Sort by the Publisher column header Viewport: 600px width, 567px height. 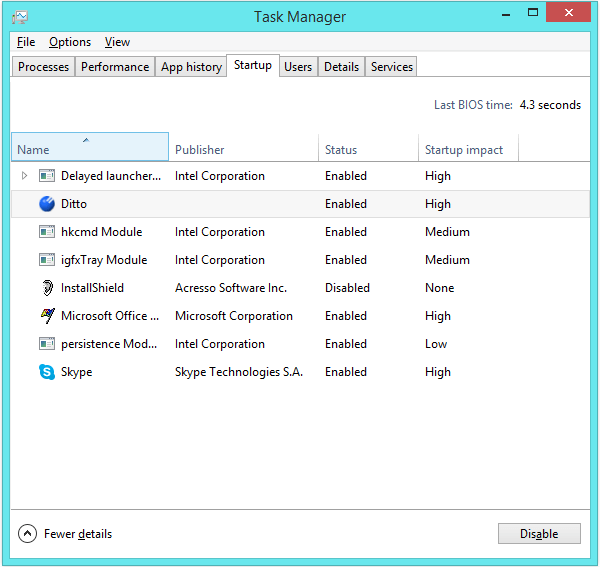pyautogui.click(x=243, y=147)
